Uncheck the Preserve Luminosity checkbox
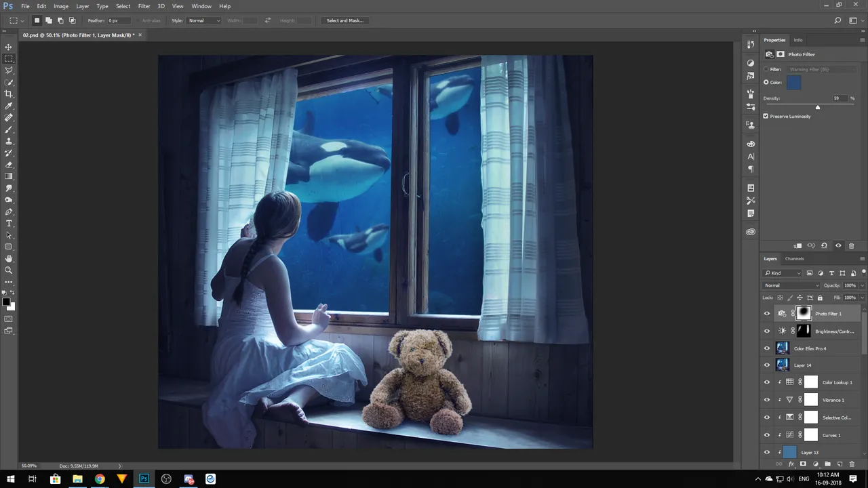 tap(766, 116)
